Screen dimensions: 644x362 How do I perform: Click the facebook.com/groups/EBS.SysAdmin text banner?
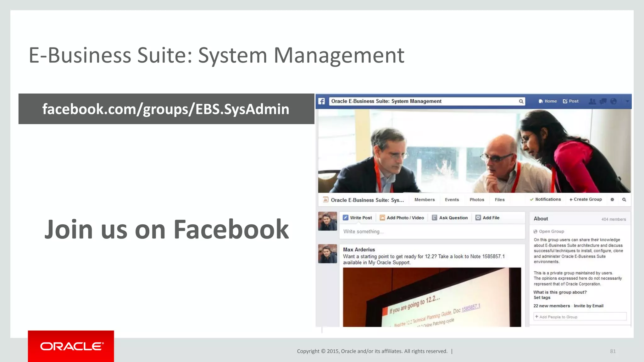[x=166, y=109]
